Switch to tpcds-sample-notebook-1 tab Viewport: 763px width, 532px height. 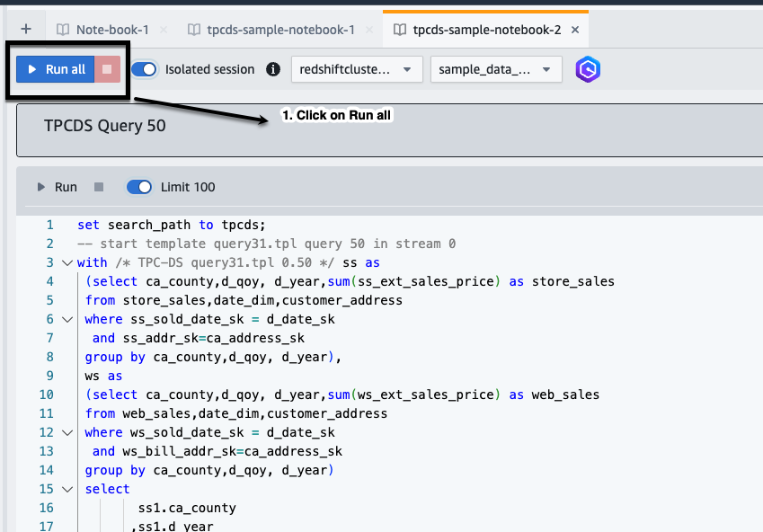(x=280, y=30)
